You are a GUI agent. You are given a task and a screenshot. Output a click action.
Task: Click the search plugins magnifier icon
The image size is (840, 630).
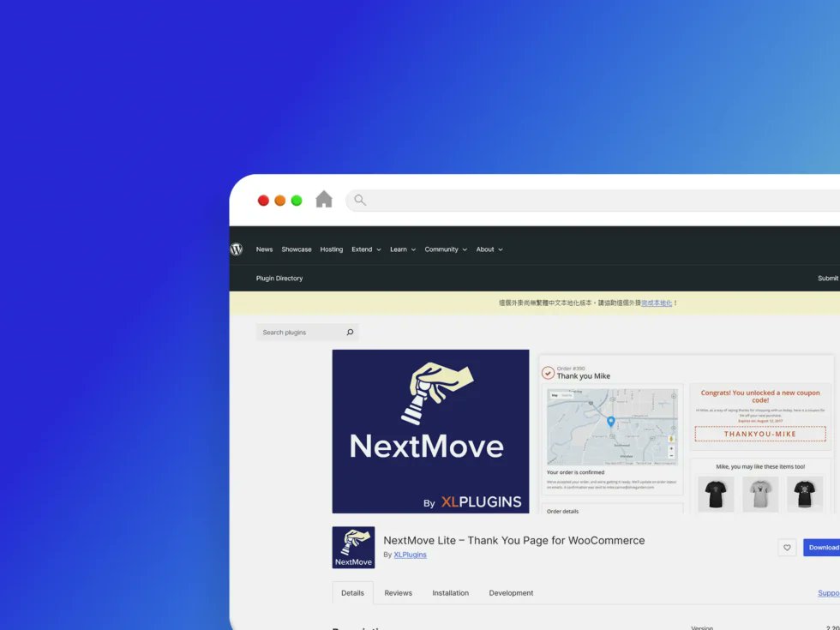[350, 333]
